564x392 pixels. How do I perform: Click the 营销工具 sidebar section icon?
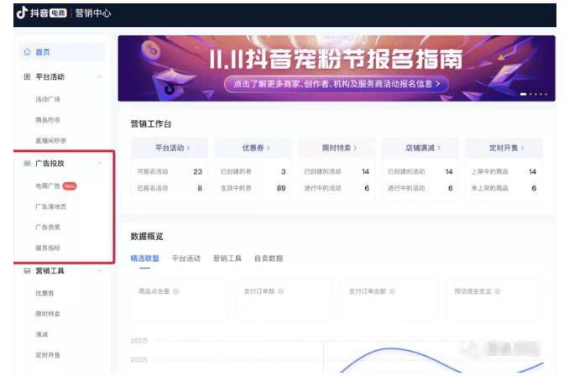pos(27,270)
